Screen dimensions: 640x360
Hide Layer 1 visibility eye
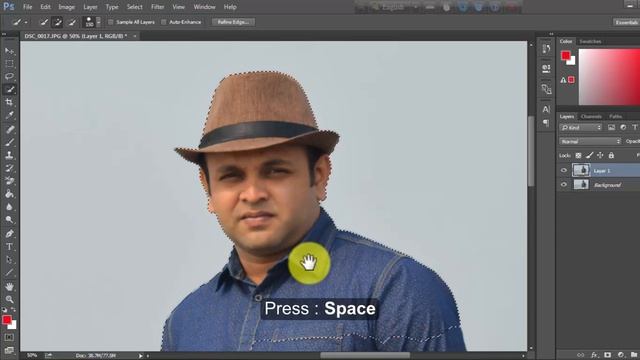click(x=564, y=170)
